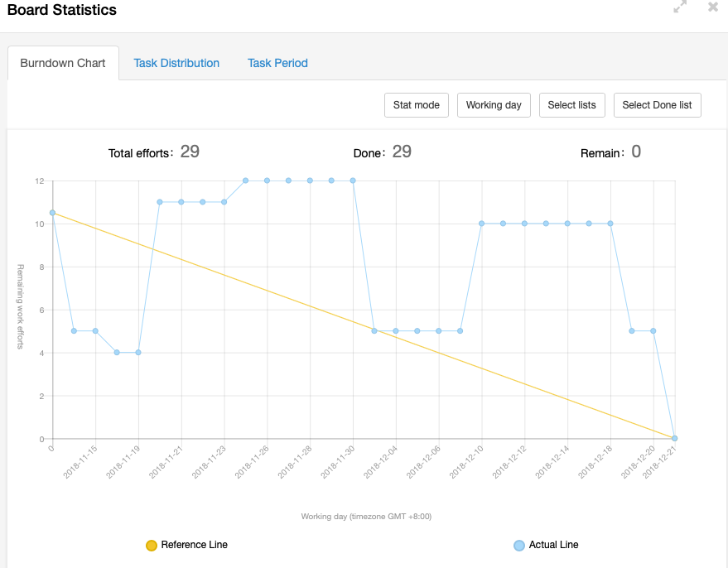
Task: Click the actual line point on 2018-11-30
Action: click(353, 181)
